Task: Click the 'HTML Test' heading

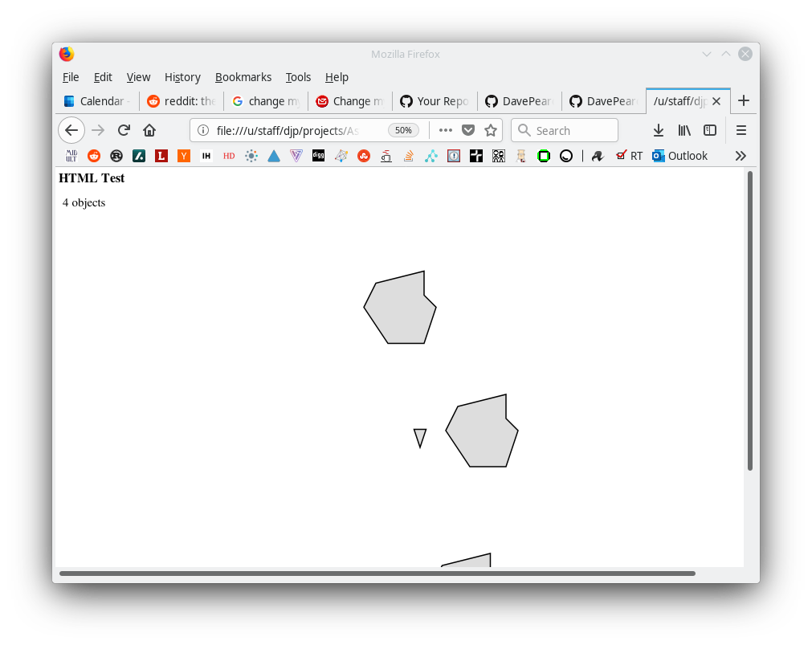Action: pos(92,178)
